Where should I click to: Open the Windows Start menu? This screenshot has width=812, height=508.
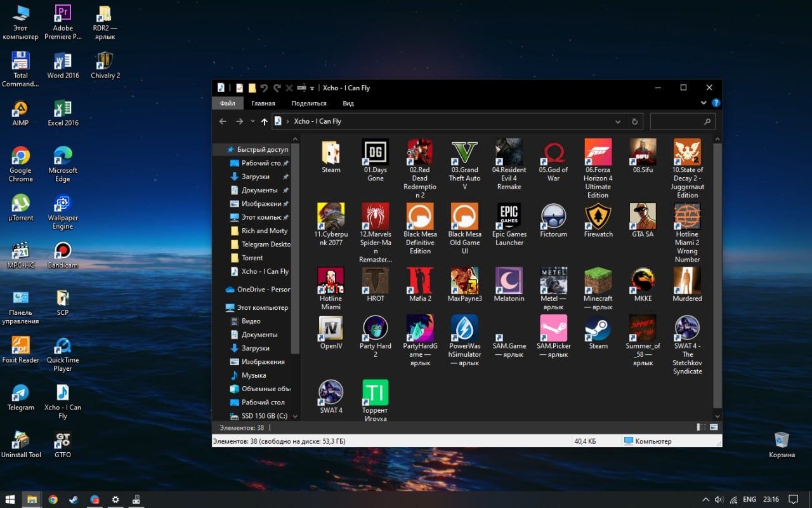[x=10, y=500]
